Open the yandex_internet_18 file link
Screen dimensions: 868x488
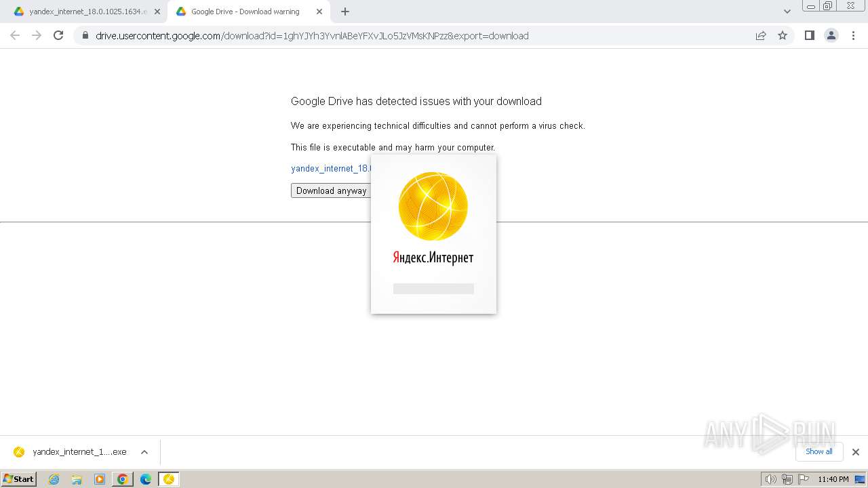(331, 168)
